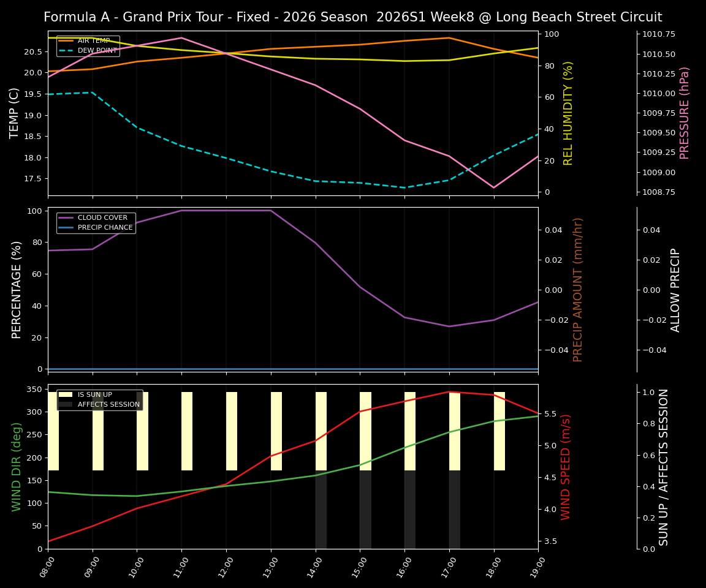The height and width of the screenshot is (588, 706).
Task: Click the red WIND SPEED axis label
Action: pyautogui.click(x=565, y=467)
